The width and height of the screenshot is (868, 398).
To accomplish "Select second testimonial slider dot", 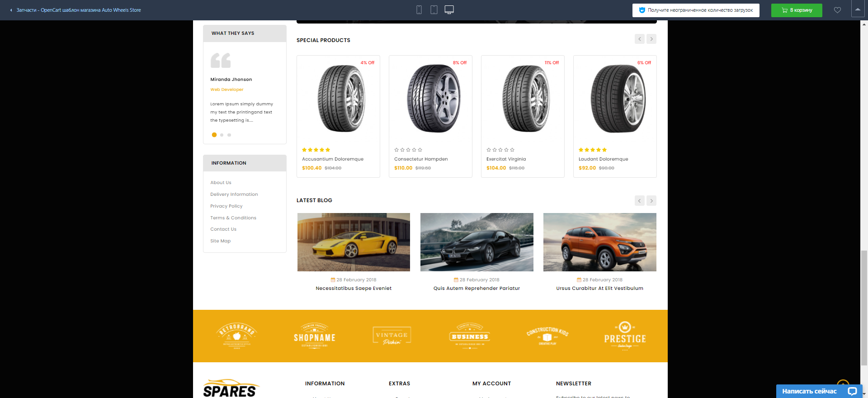I will [222, 135].
